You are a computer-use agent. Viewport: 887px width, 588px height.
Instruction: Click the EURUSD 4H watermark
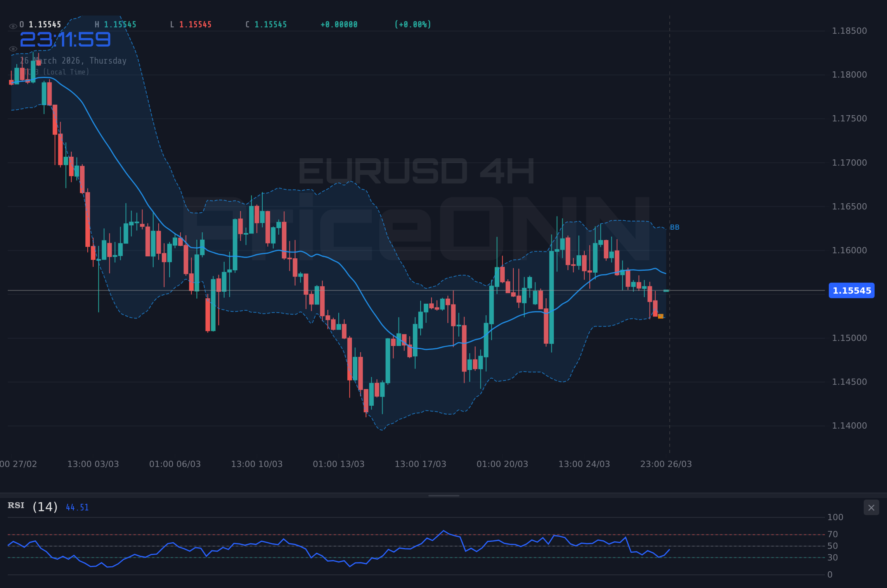(415, 171)
